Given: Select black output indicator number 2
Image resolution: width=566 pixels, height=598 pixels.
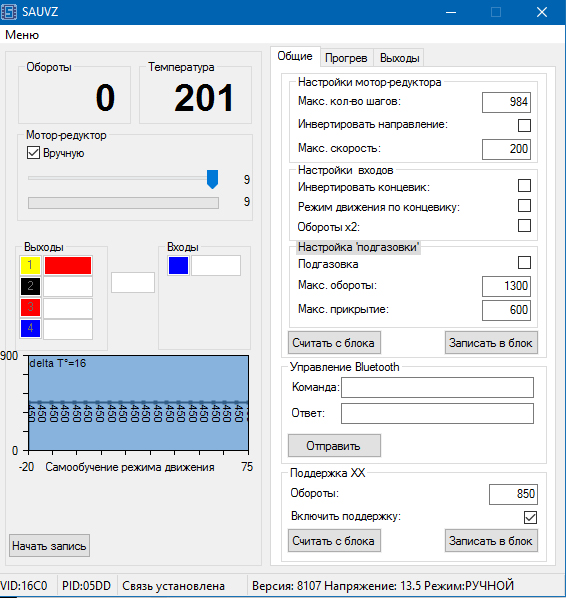Looking at the screenshot, I should pyautogui.click(x=31, y=286).
